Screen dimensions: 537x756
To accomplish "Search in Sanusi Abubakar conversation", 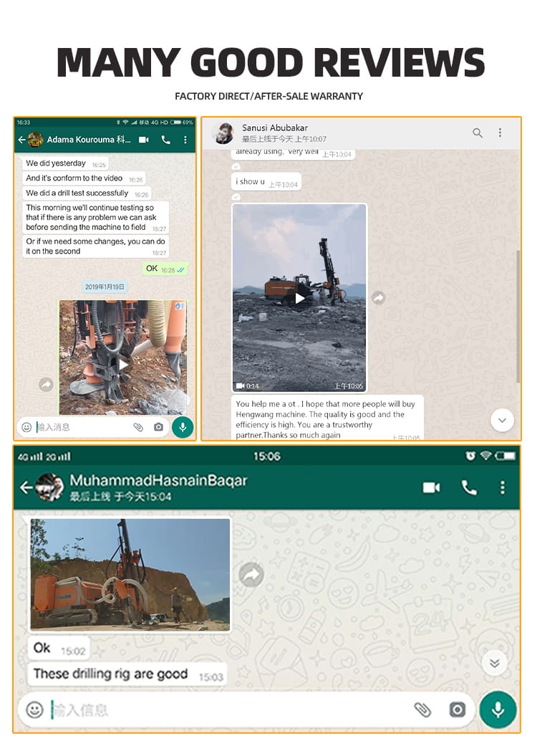I will [x=478, y=133].
